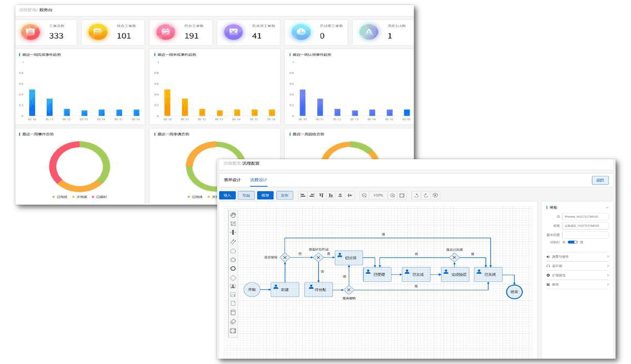Screen dimensions: 631x364
Task: Click the 版本标签 input field
Action: [x=585, y=235]
